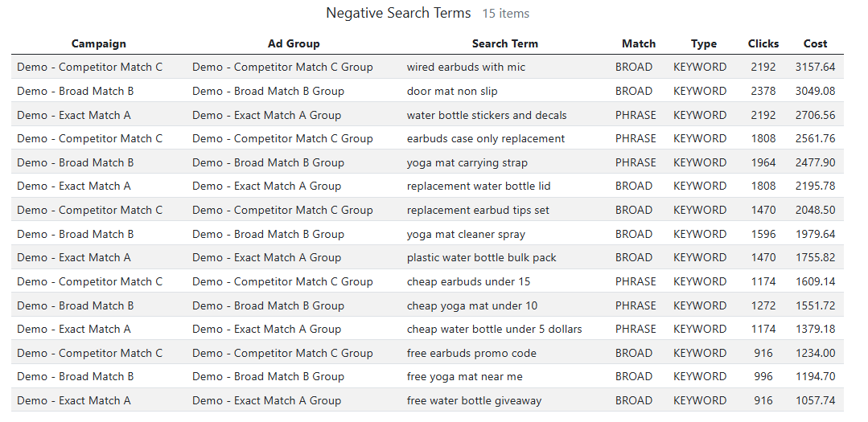The width and height of the screenshot is (868, 422).
Task: Click 'free earbuds promo code' search term
Action: [x=471, y=353]
